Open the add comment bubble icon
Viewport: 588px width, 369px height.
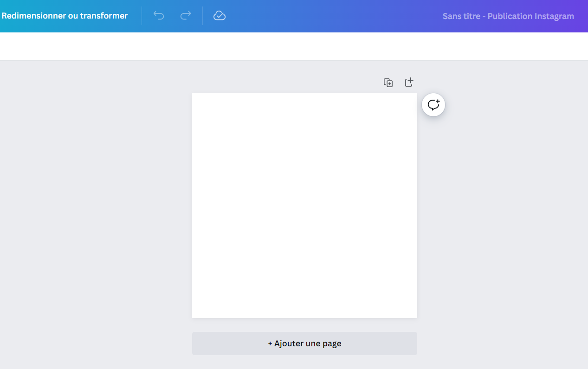pos(433,105)
